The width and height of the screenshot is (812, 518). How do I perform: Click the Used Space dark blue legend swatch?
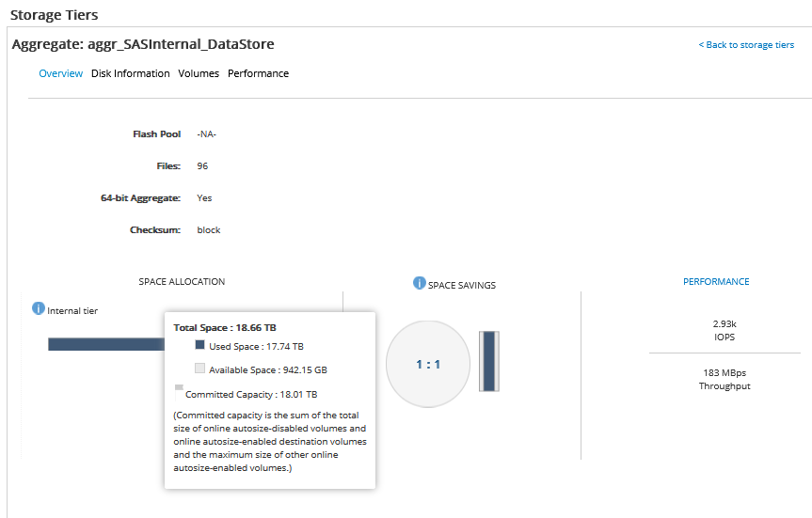(199, 346)
